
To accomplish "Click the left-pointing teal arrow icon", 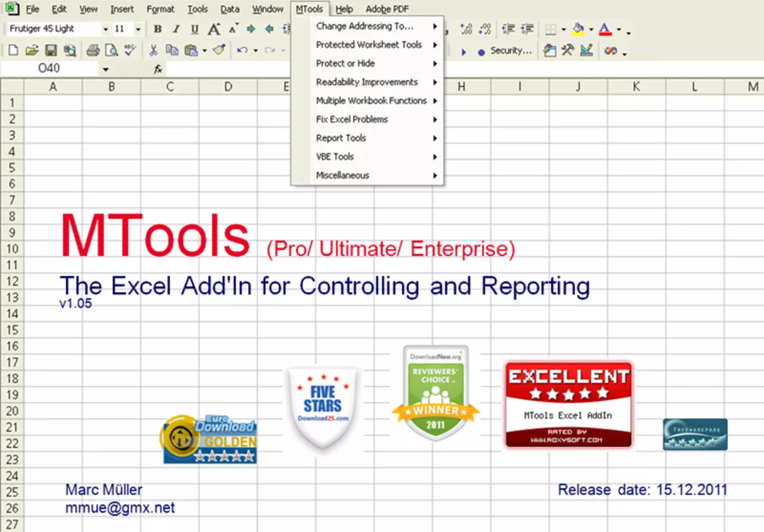I will tap(269, 29).
